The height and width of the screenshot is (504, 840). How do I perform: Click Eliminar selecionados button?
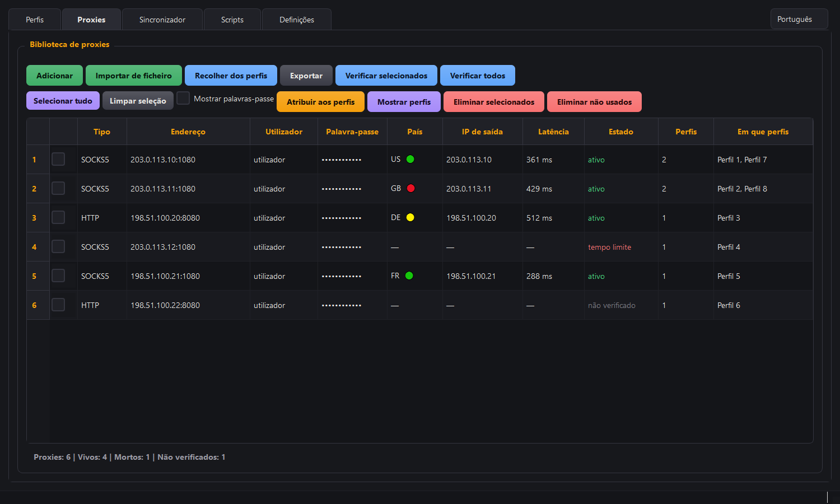(494, 102)
